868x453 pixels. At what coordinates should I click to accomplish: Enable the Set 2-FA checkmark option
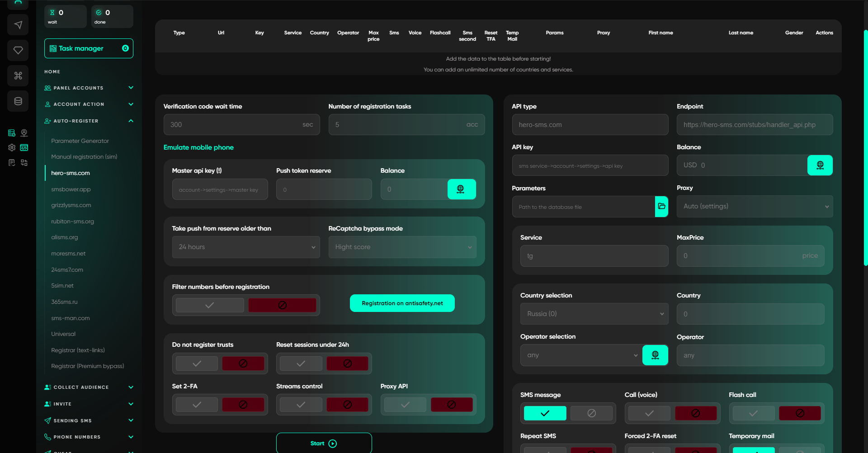pos(196,404)
